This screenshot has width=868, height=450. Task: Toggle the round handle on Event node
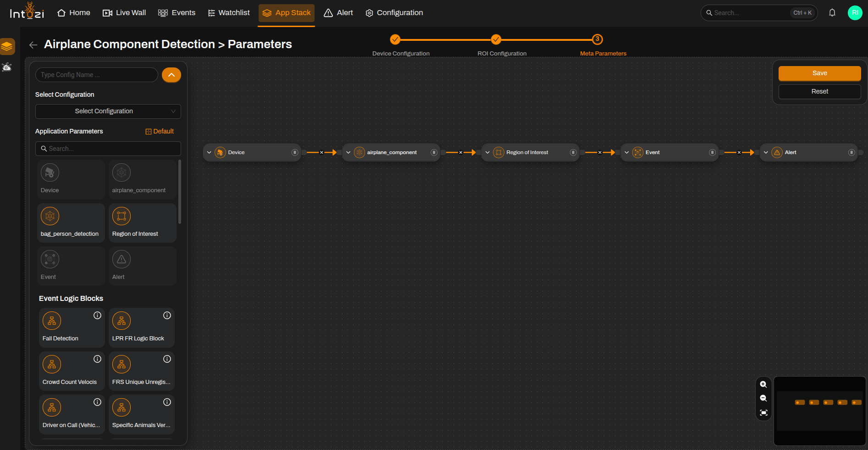pyautogui.click(x=712, y=152)
